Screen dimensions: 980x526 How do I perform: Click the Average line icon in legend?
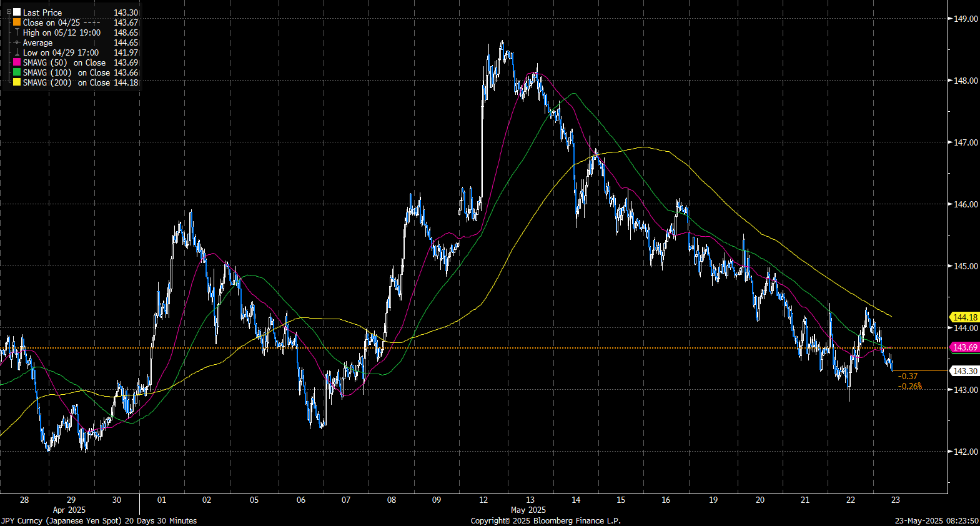(17, 42)
